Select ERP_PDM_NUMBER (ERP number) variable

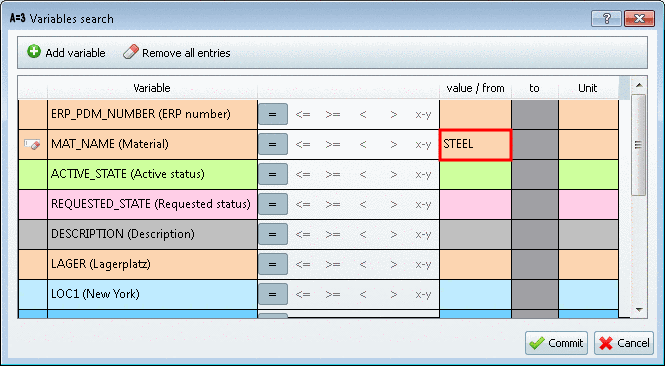(x=152, y=115)
